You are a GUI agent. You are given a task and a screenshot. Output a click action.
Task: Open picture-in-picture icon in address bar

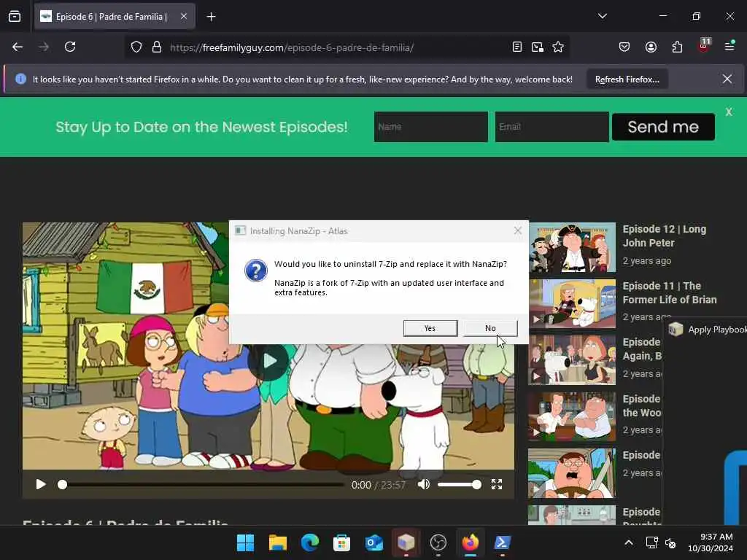click(x=538, y=47)
